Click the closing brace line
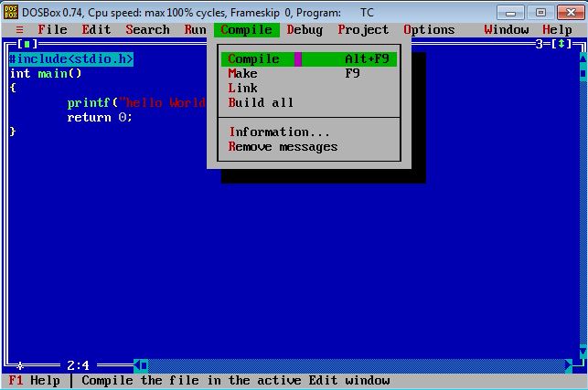The image size is (588, 390). pos(13,132)
